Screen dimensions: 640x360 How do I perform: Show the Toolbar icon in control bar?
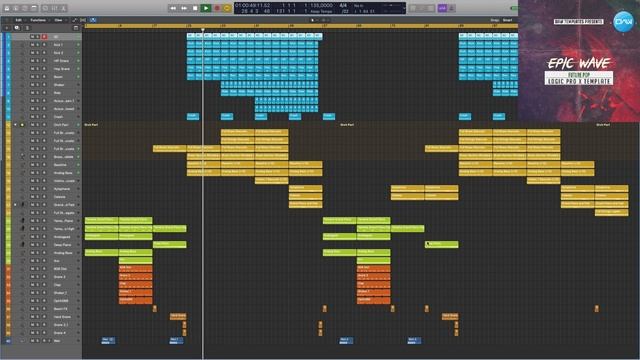34,8
